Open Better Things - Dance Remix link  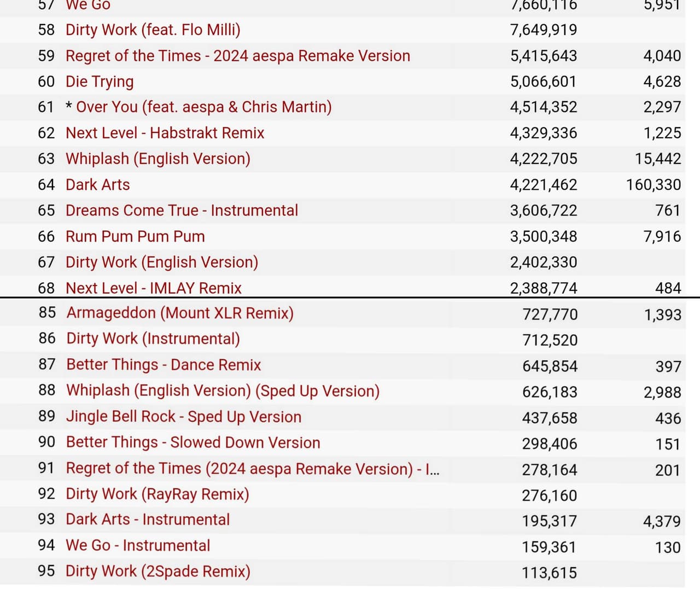tap(164, 365)
